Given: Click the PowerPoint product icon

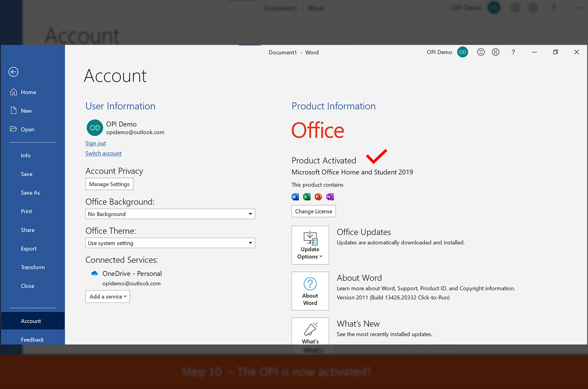Looking at the screenshot, I should (x=318, y=197).
